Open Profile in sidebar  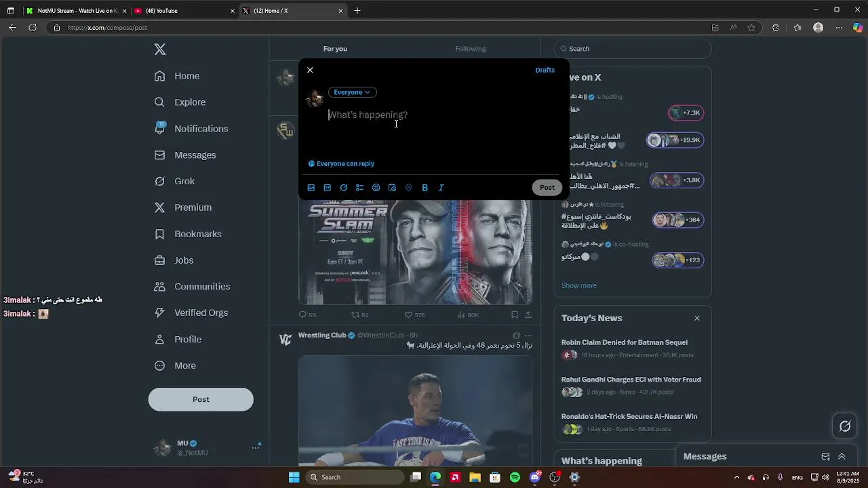(178, 340)
